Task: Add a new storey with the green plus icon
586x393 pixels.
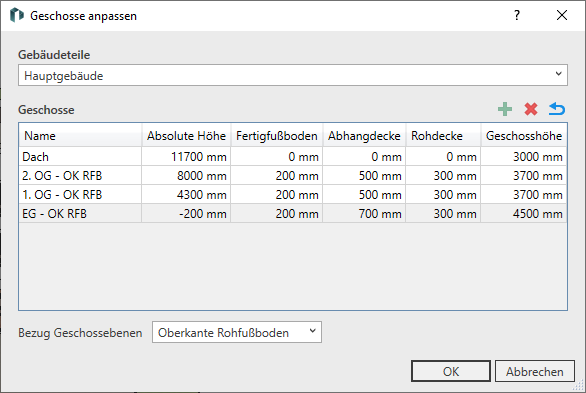Action: [x=505, y=109]
